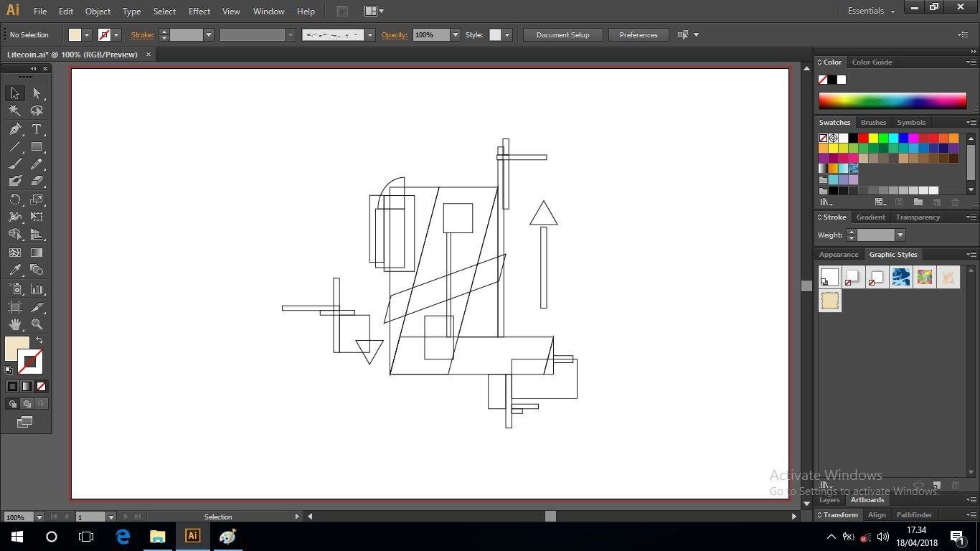The width and height of the screenshot is (980, 551).
Task: Change the screen mode button
Action: click(x=25, y=422)
